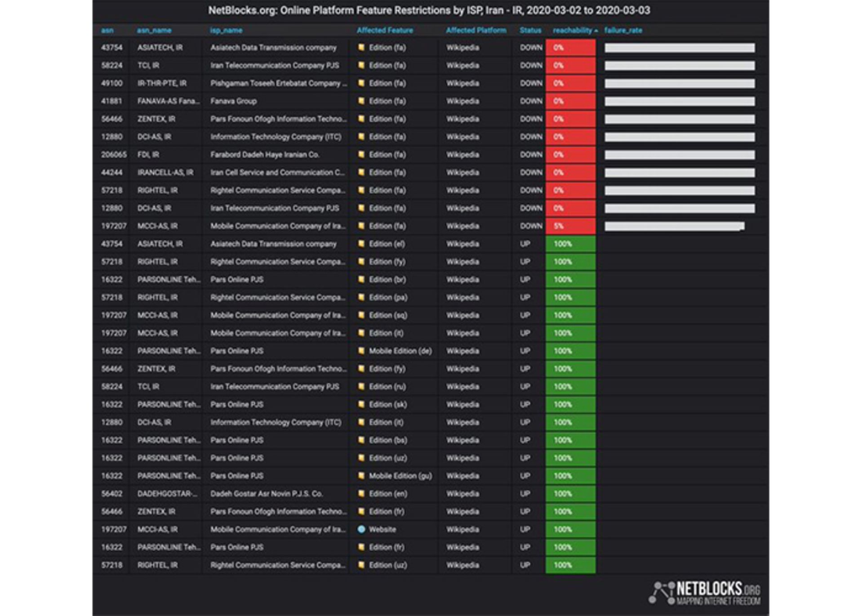Click 'Farabord Dadeh Haye Iranian Co.'

265,155
